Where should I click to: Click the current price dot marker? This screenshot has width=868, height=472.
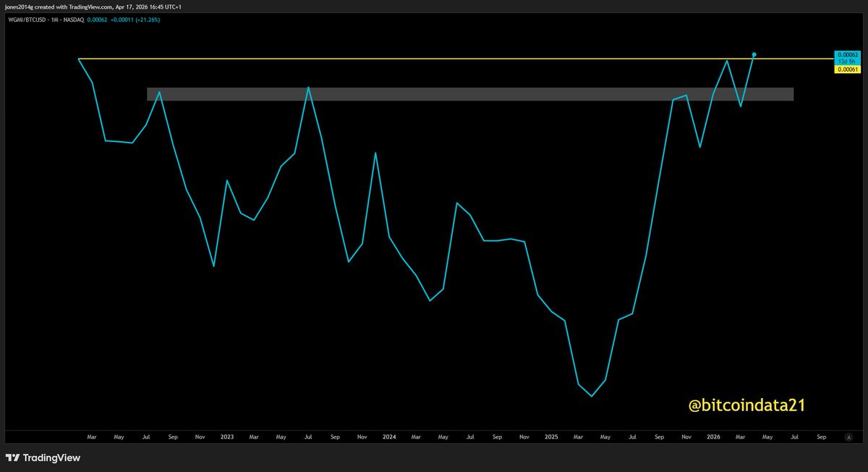[x=754, y=55]
